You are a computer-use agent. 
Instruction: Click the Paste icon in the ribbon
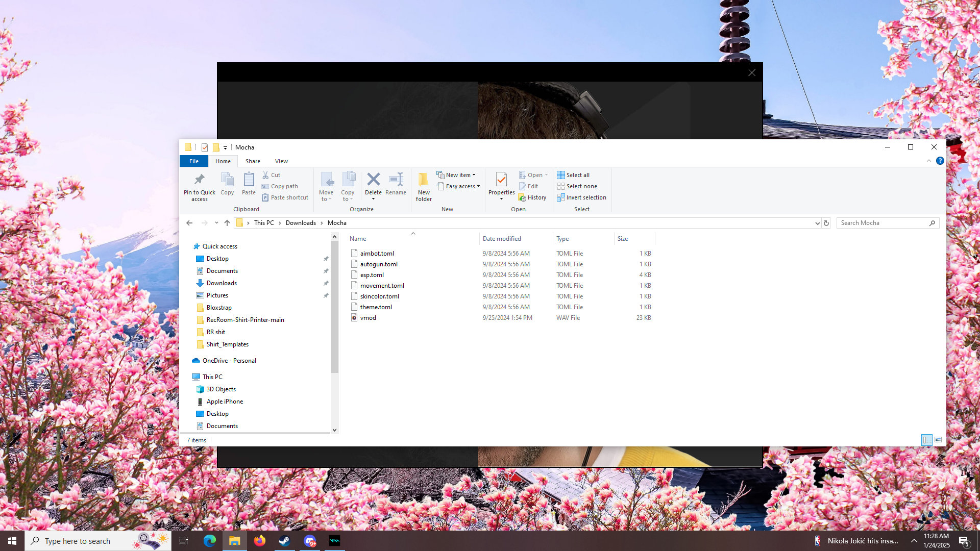[249, 180]
